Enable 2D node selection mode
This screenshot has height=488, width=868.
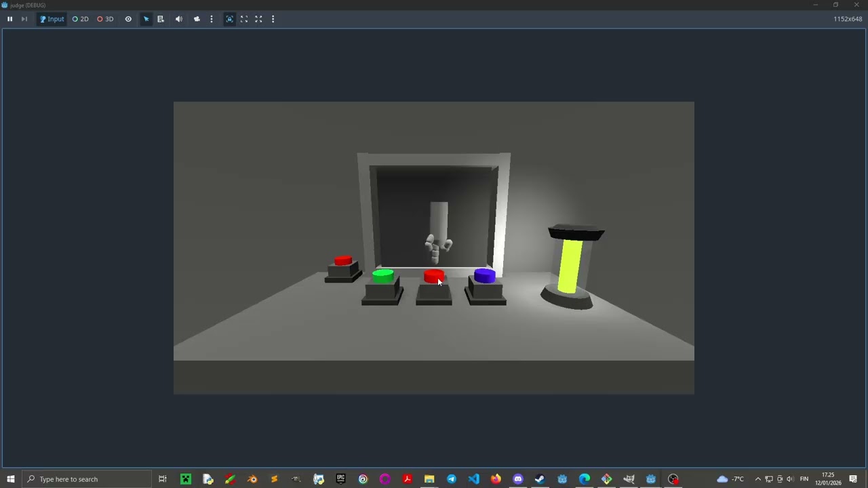click(81, 19)
